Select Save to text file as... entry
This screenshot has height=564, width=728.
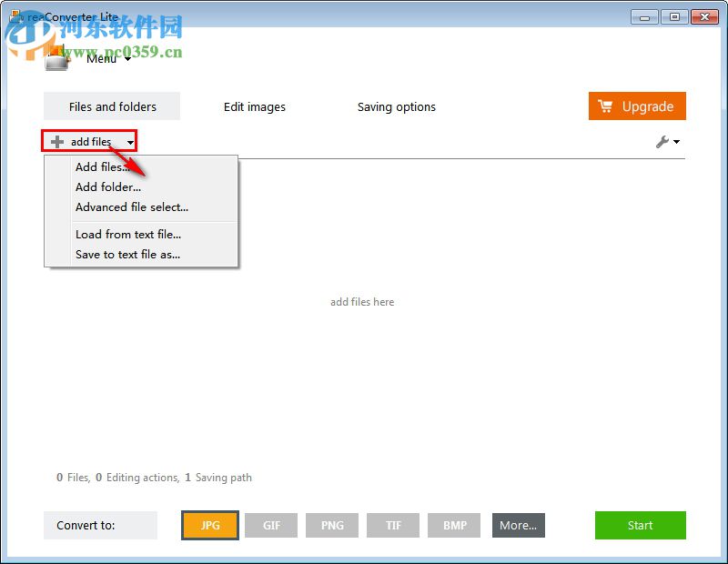coord(141,255)
